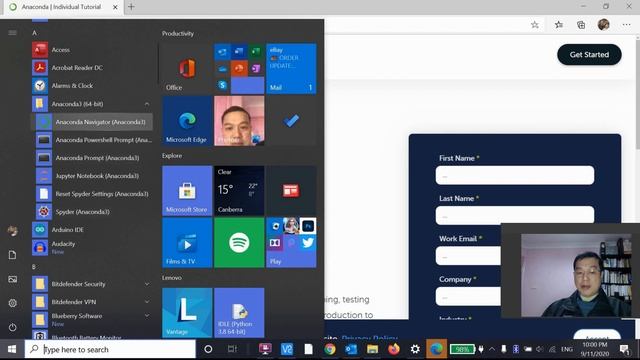
Task: Expand the Bitdefender VPN folder
Action: (x=92, y=302)
